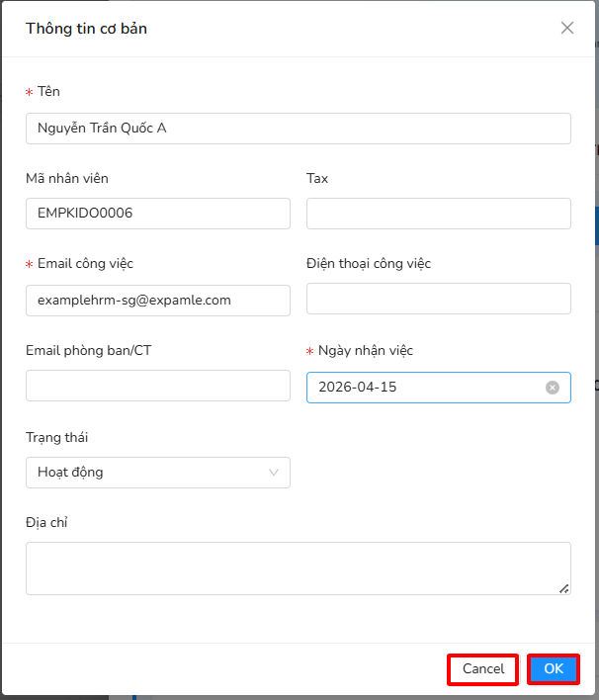This screenshot has width=599, height=700.
Task: Click the Trạng thái label
Action: pos(56,437)
